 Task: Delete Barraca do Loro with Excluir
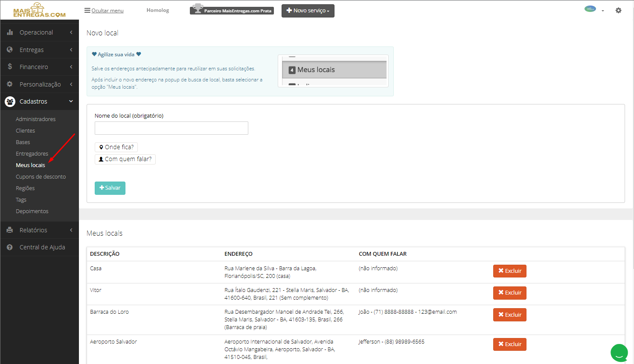click(510, 315)
